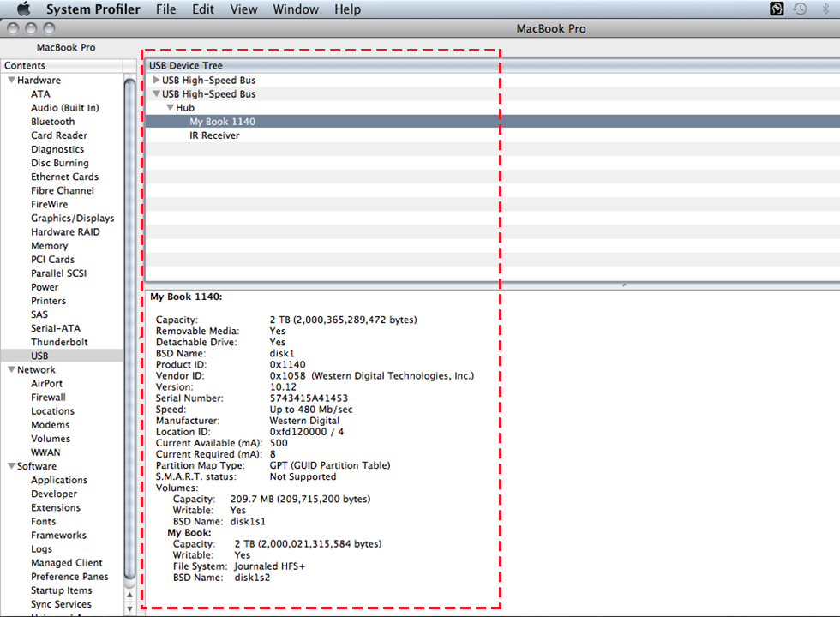840x617 pixels.
Task: Select Hardware RAID item
Action: [x=65, y=232]
